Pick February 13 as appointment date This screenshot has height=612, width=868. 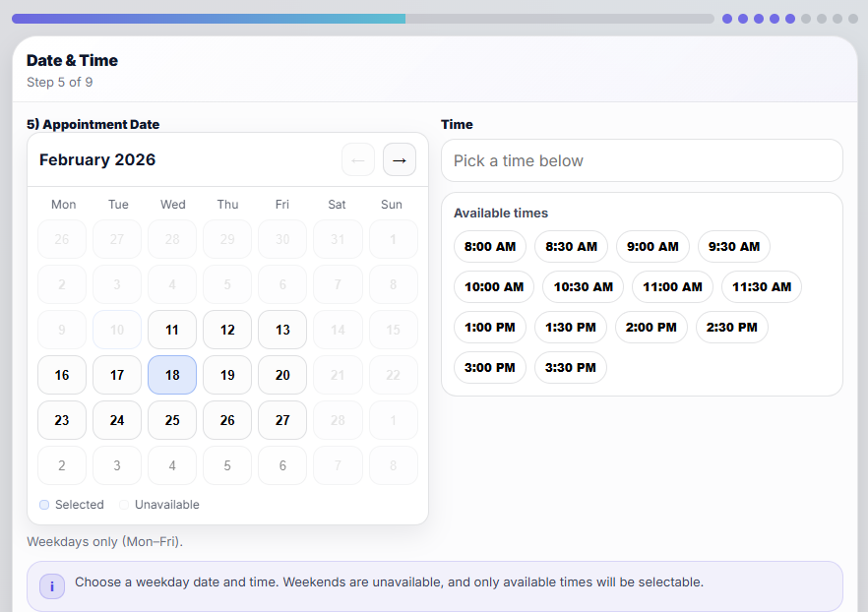tap(282, 330)
